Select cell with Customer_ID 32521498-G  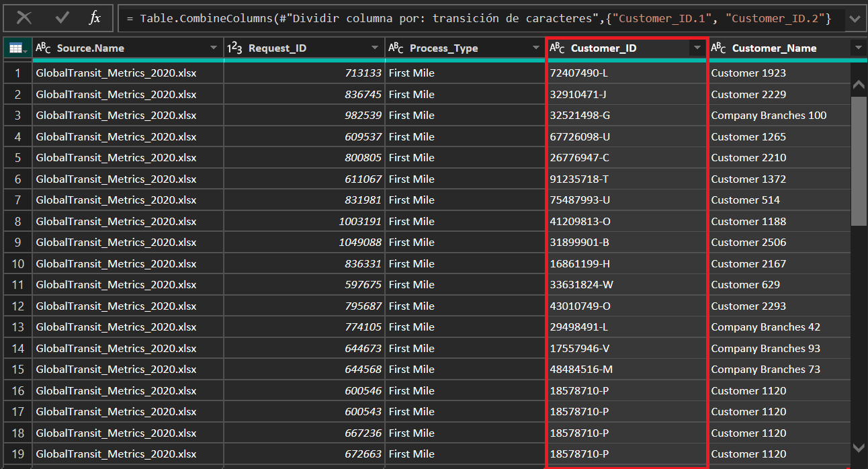[627, 115]
